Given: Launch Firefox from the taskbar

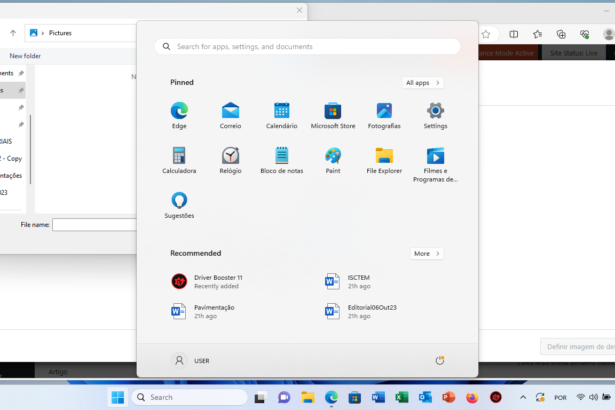Looking at the screenshot, I should 472,397.
